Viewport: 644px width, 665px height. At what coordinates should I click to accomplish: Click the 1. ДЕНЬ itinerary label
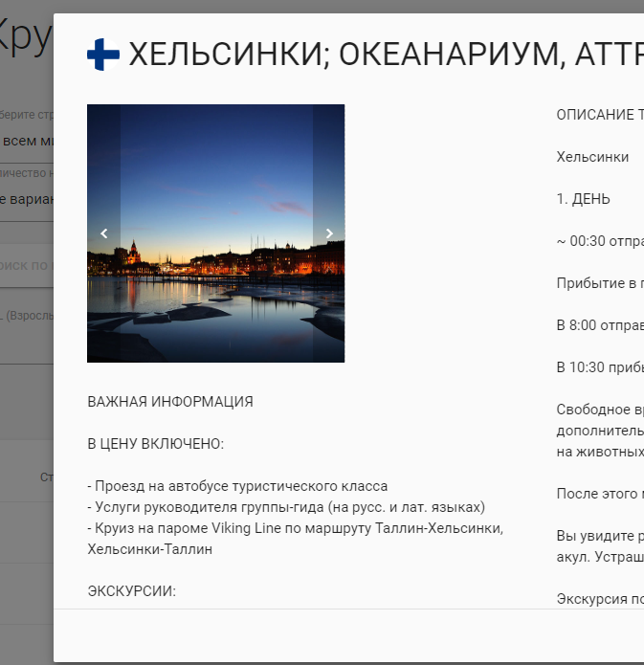click(583, 199)
